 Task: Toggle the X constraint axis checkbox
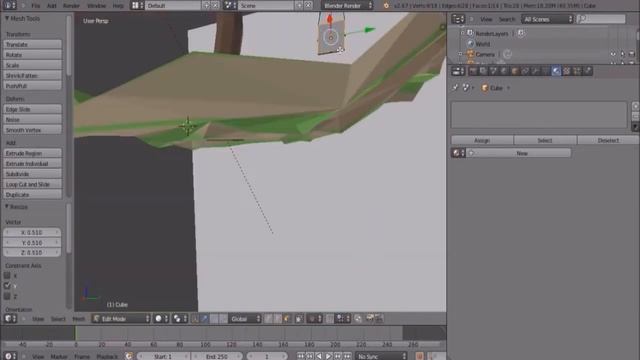tap(7, 276)
